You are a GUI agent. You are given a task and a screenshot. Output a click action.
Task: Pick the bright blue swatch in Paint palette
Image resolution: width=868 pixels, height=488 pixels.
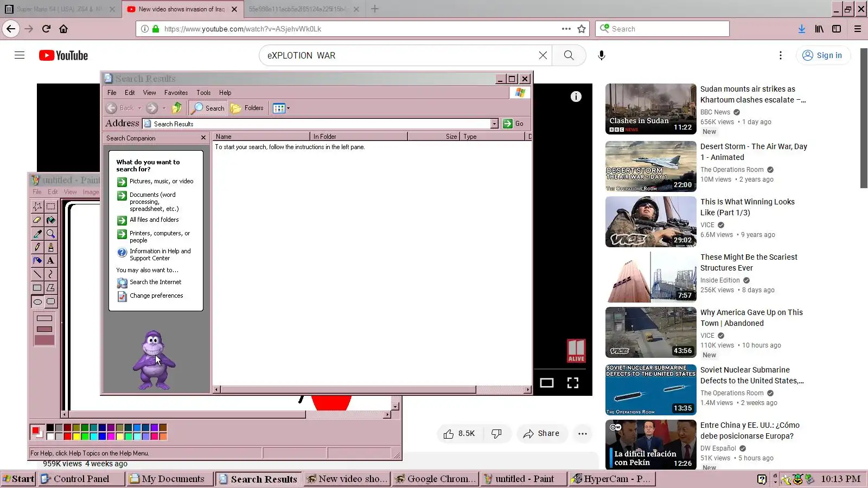click(103, 436)
